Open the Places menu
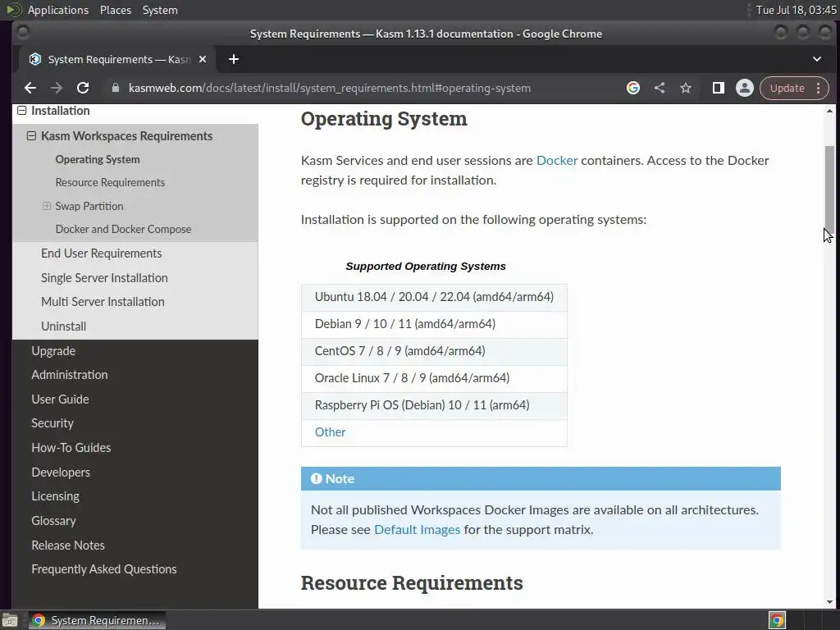Viewport: 840px width, 630px height. [116, 10]
